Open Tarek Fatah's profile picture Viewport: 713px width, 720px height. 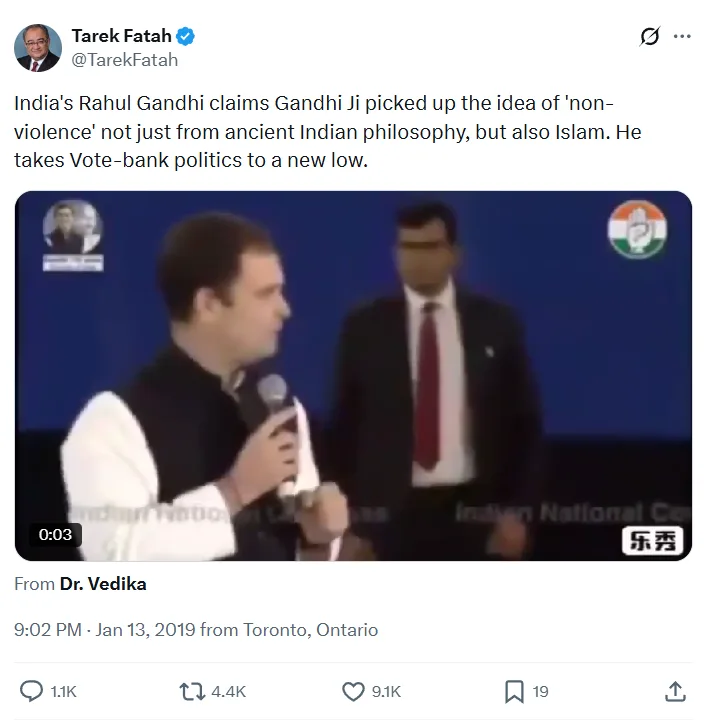pyautogui.click(x=38, y=48)
